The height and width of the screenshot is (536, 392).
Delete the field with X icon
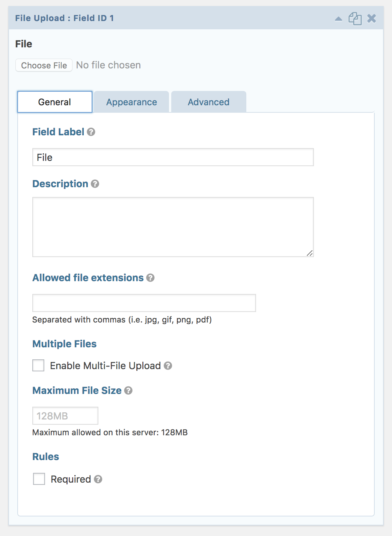tap(371, 18)
